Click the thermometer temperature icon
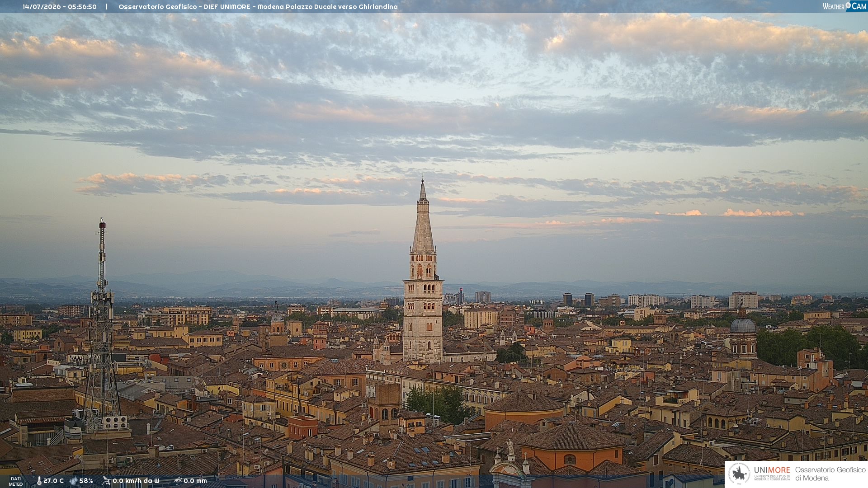This screenshot has height=488, width=868. [39, 481]
